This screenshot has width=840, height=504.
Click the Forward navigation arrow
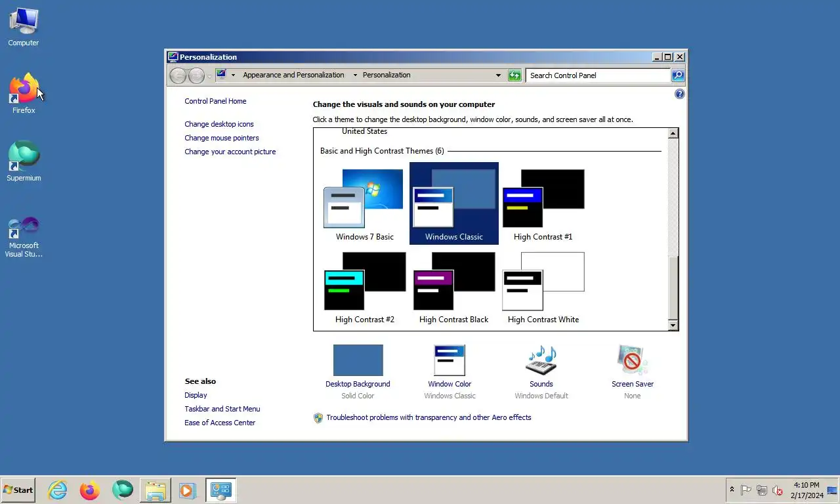[196, 75]
